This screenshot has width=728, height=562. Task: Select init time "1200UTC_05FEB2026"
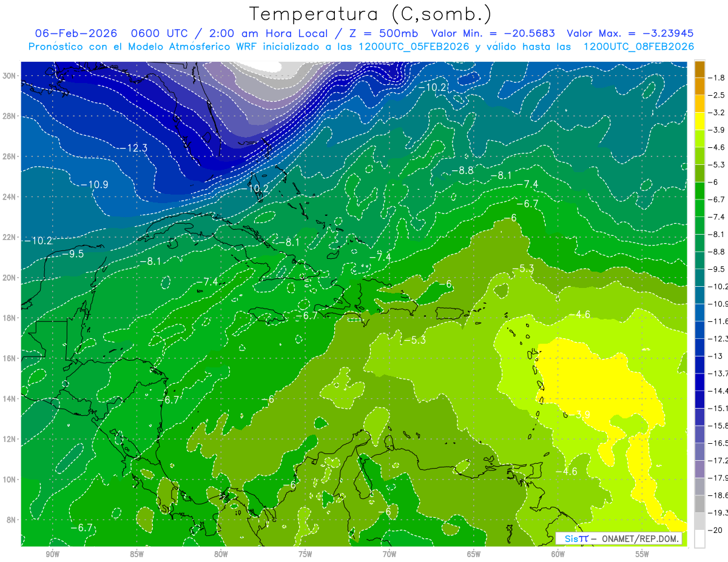(x=413, y=47)
